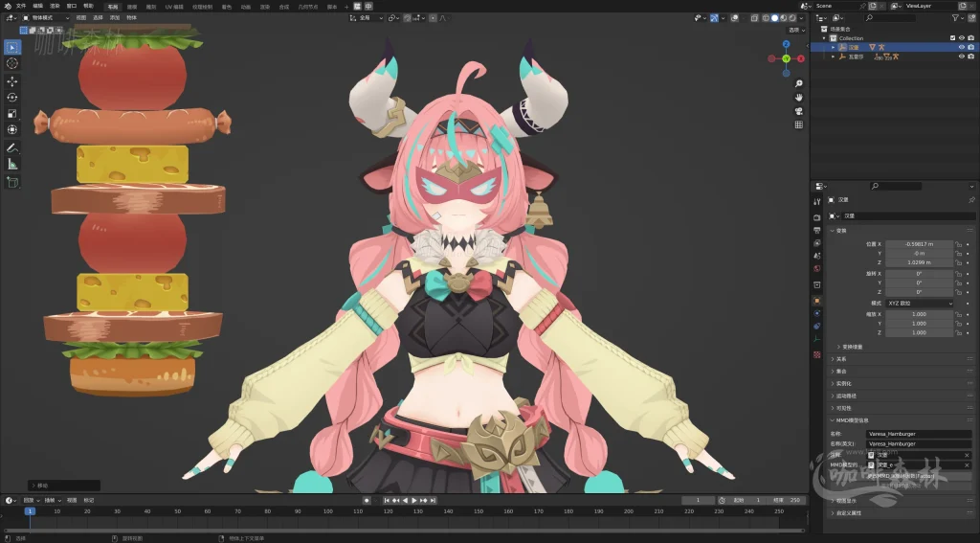Image resolution: width=980 pixels, height=543 pixels.
Task: Switch orthographic/perspective grid icon
Action: [799, 124]
